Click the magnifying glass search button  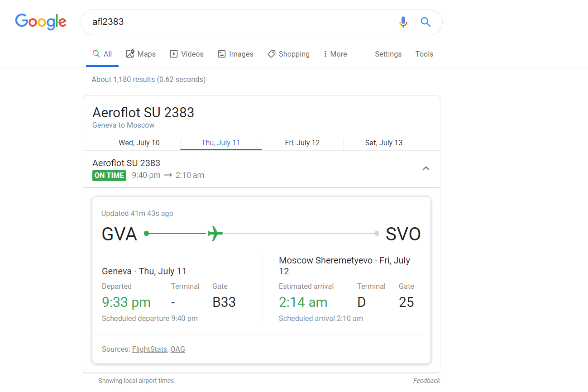(425, 22)
